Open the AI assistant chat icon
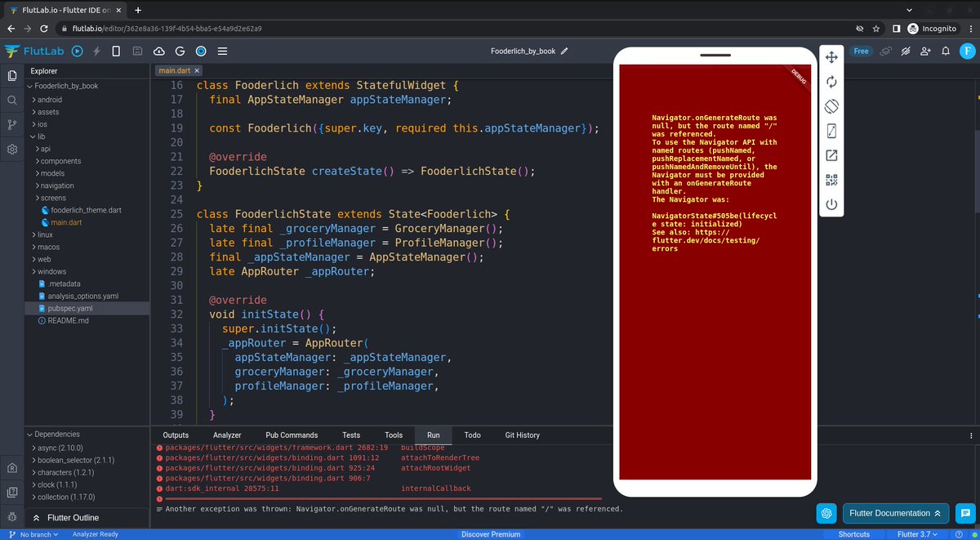This screenshot has height=540, width=980. [826, 513]
